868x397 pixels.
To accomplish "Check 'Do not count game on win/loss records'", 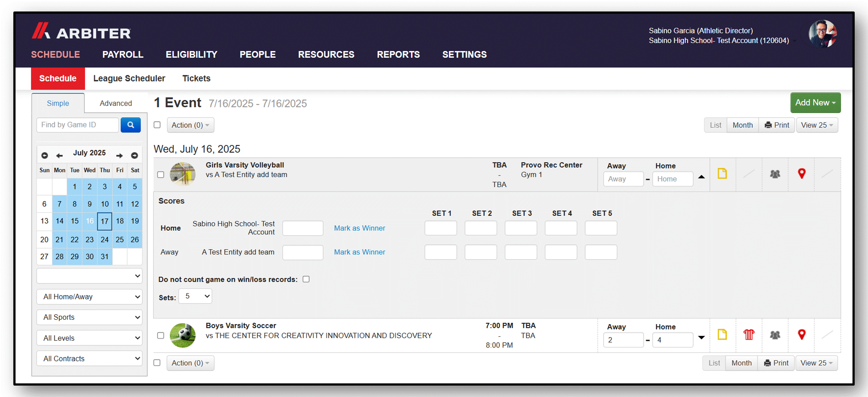I will 306,279.
